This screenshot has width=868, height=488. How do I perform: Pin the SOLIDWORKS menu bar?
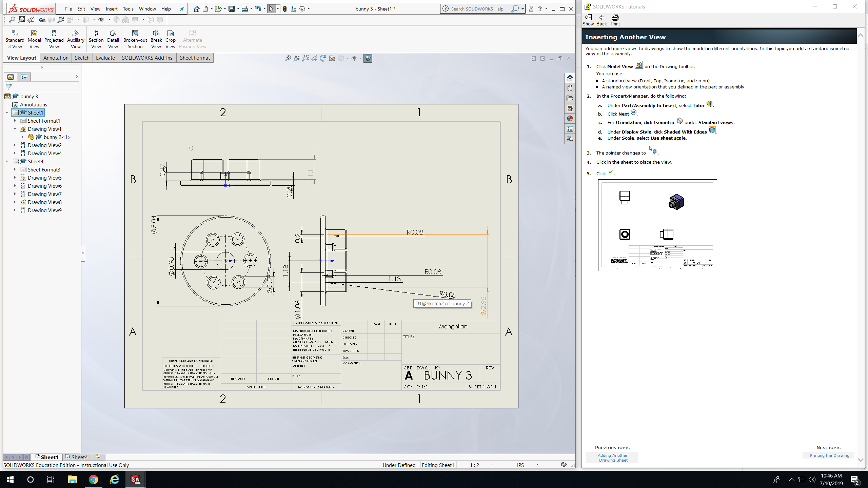coord(182,9)
